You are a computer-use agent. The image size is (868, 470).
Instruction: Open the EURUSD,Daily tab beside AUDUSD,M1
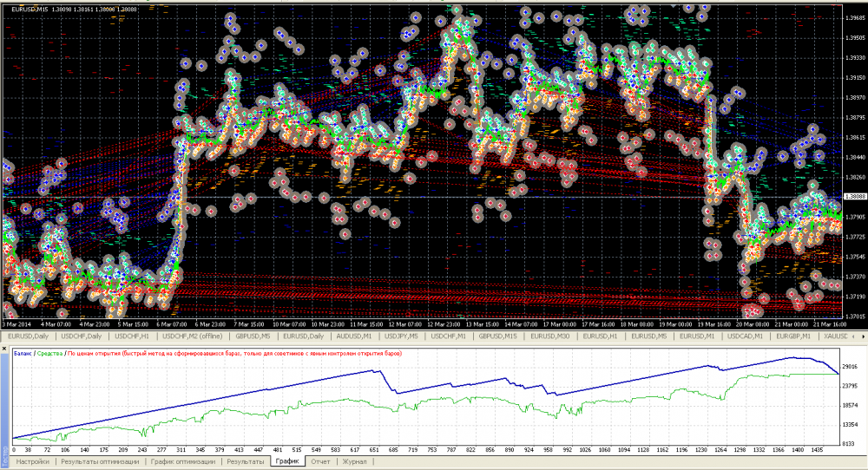point(303,336)
